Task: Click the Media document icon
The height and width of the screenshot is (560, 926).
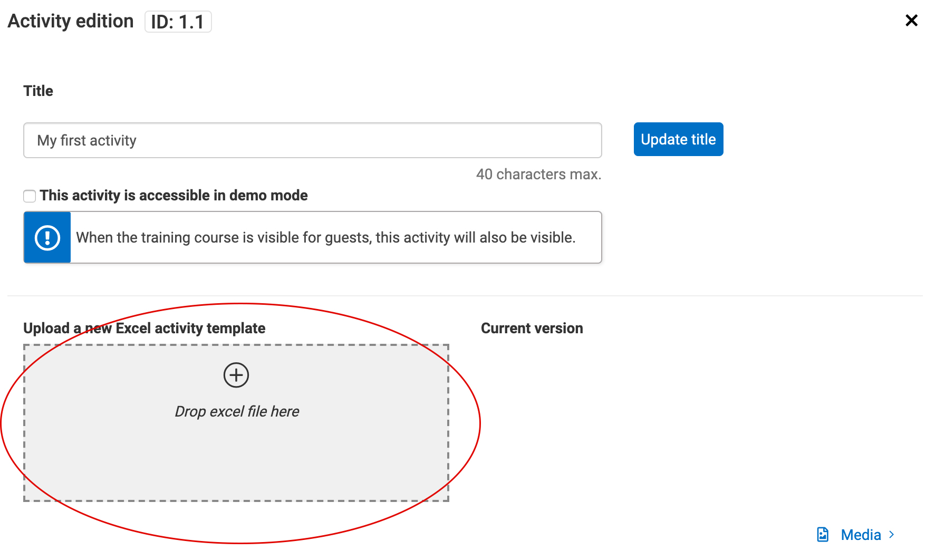Action: tap(823, 534)
